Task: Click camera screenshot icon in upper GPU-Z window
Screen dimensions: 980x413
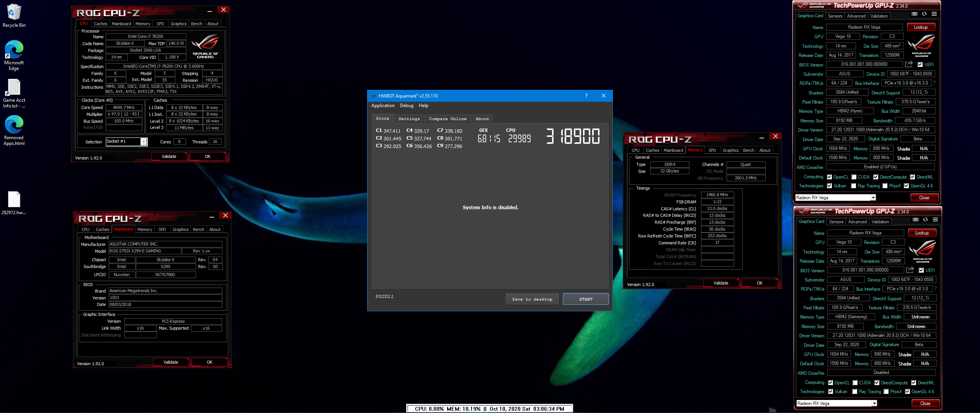Action: tap(915, 14)
